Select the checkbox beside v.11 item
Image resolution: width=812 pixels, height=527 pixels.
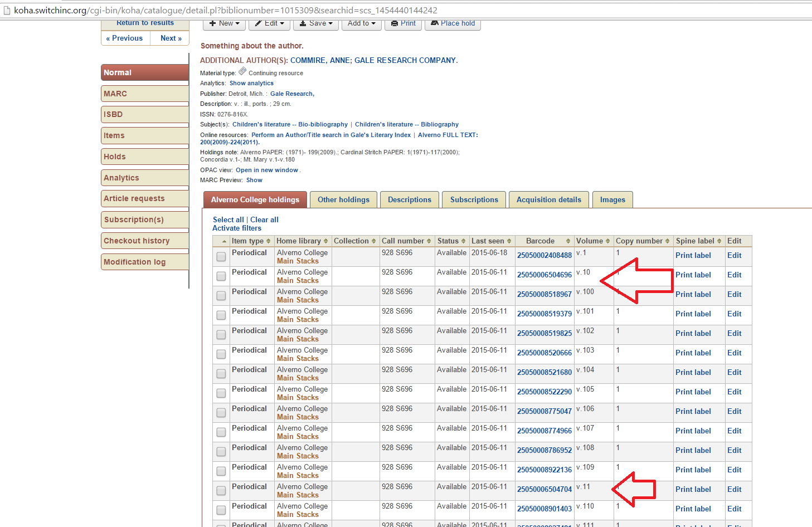click(x=221, y=491)
